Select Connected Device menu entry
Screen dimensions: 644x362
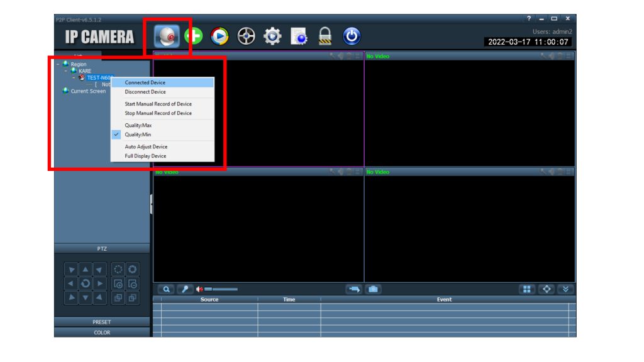[145, 82]
